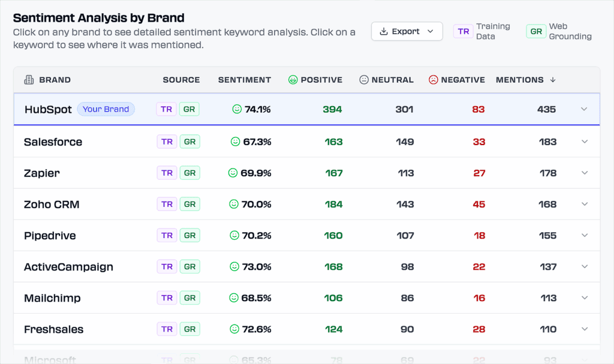Toggle the TR source badge for Salesforce
Viewport: 614px width, 364px height.
[166, 142]
